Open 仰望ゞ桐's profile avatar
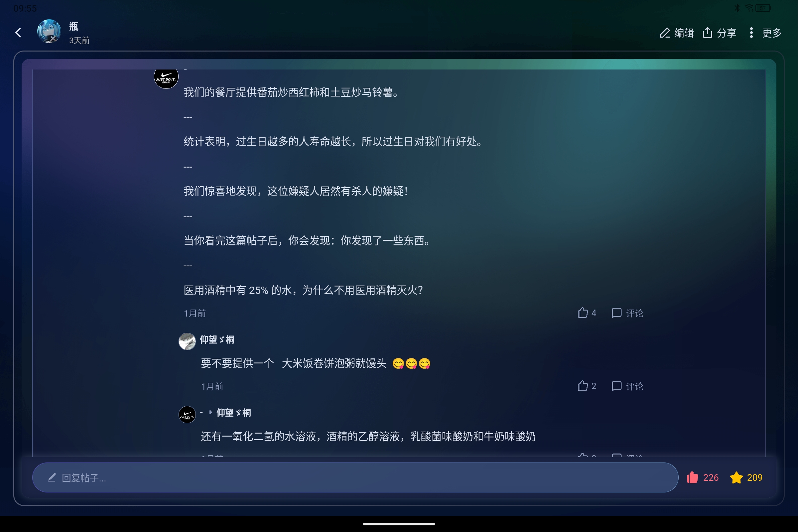The width and height of the screenshot is (798, 532). pos(187,341)
